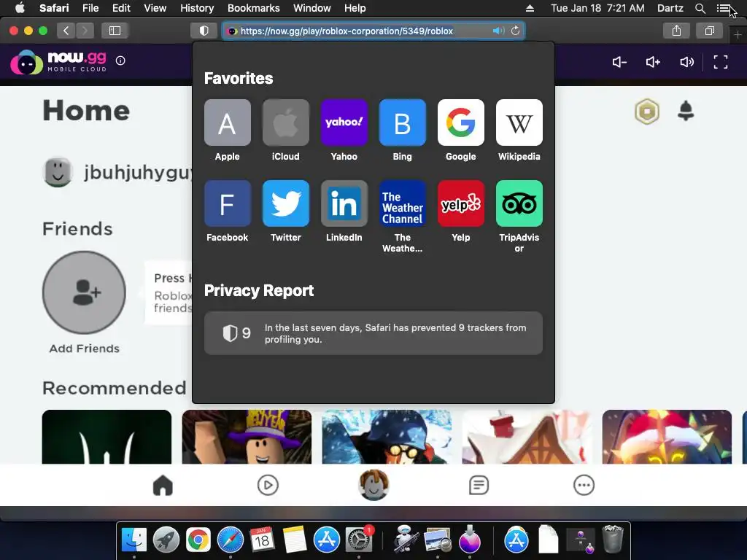Reload the current page
The width and height of the screenshot is (747, 560).
point(516,31)
